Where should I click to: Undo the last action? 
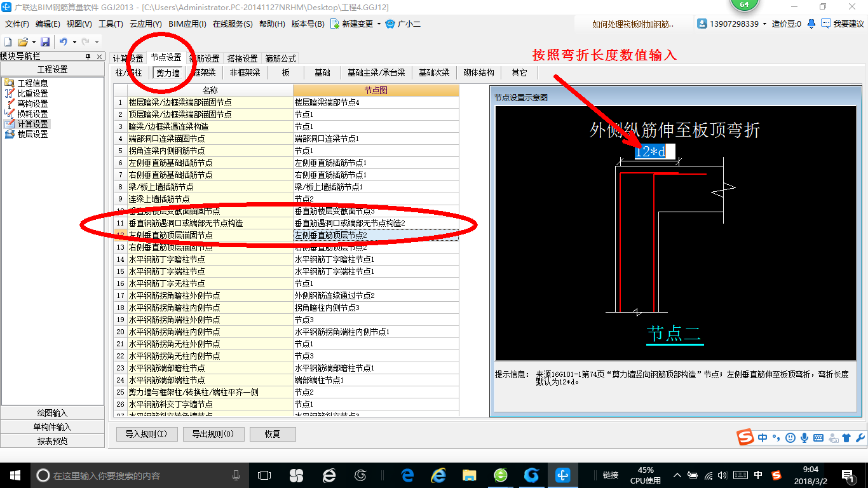click(x=63, y=41)
